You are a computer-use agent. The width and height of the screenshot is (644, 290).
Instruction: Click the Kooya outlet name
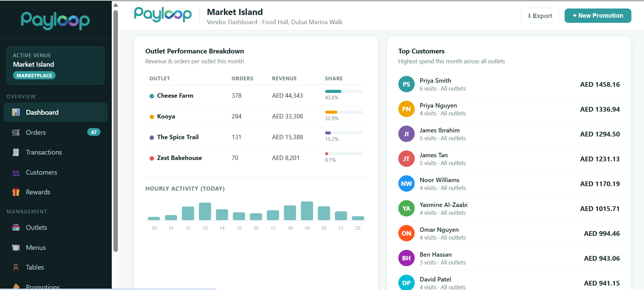pyautogui.click(x=166, y=116)
